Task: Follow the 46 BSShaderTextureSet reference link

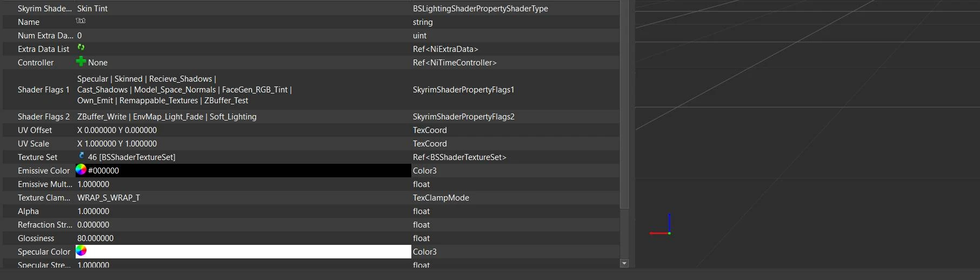Action: [131, 157]
